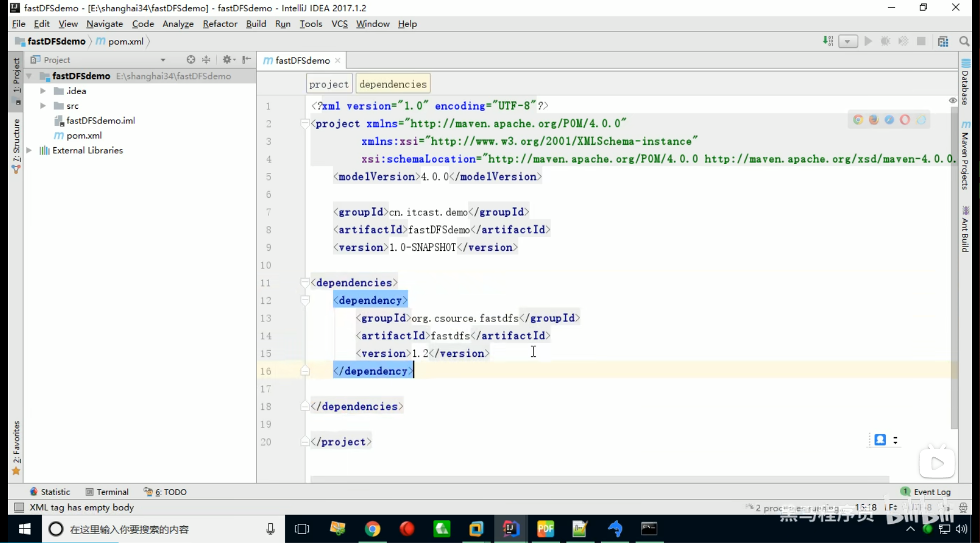Open the Windows Start menu
980x543 pixels.
tap(24, 528)
